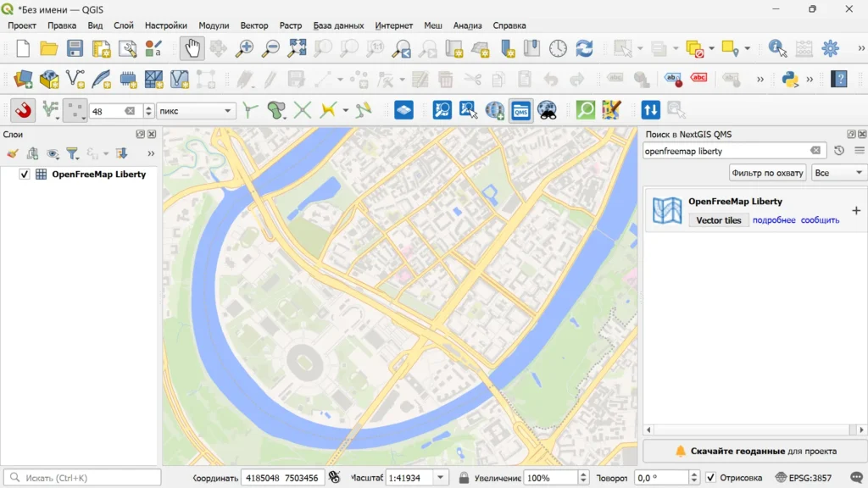868x488 pixels.
Task: Click the EPSG:3857 projection button
Action: point(804,478)
